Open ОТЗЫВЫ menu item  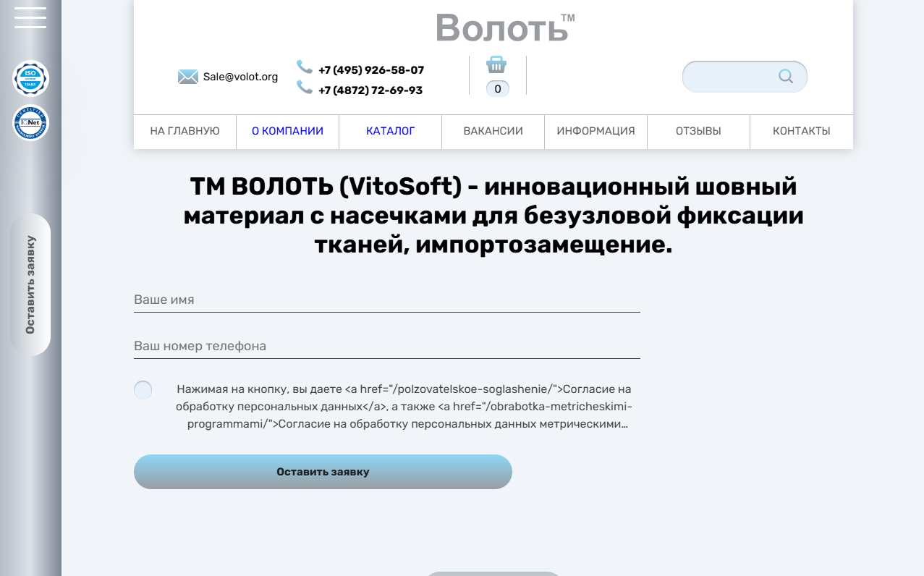point(699,131)
